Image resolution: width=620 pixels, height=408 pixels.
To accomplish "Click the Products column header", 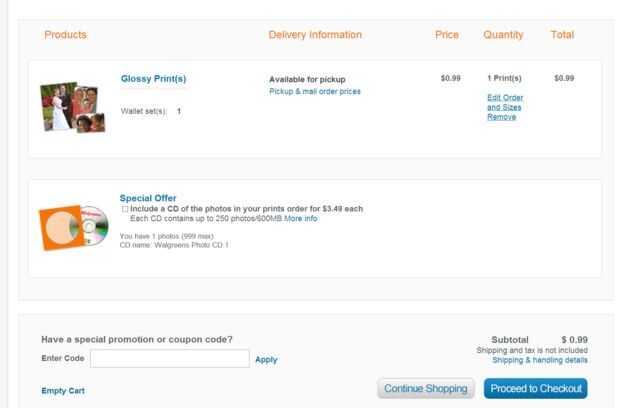I will tap(65, 35).
